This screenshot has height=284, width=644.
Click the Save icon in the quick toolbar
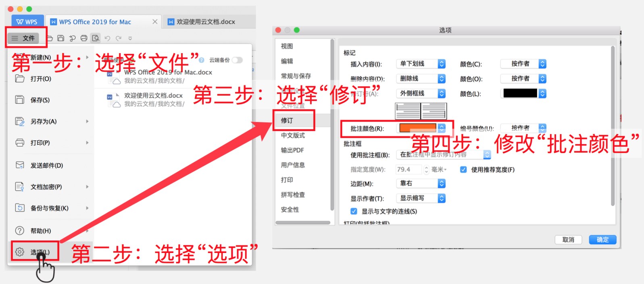tap(60, 38)
